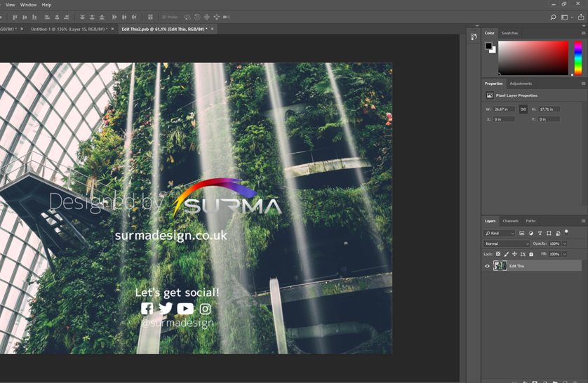This screenshot has height=383, width=588.
Task: Open Layers panel options menu
Action: click(x=583, y=221)
